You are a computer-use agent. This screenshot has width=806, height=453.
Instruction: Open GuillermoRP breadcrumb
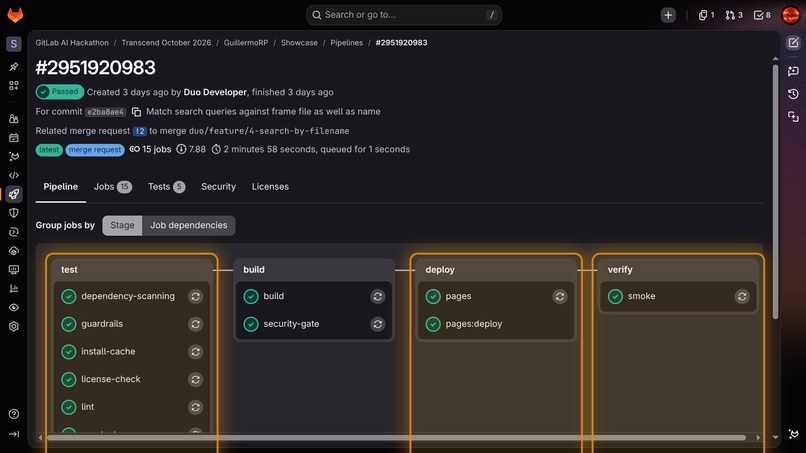246,43
